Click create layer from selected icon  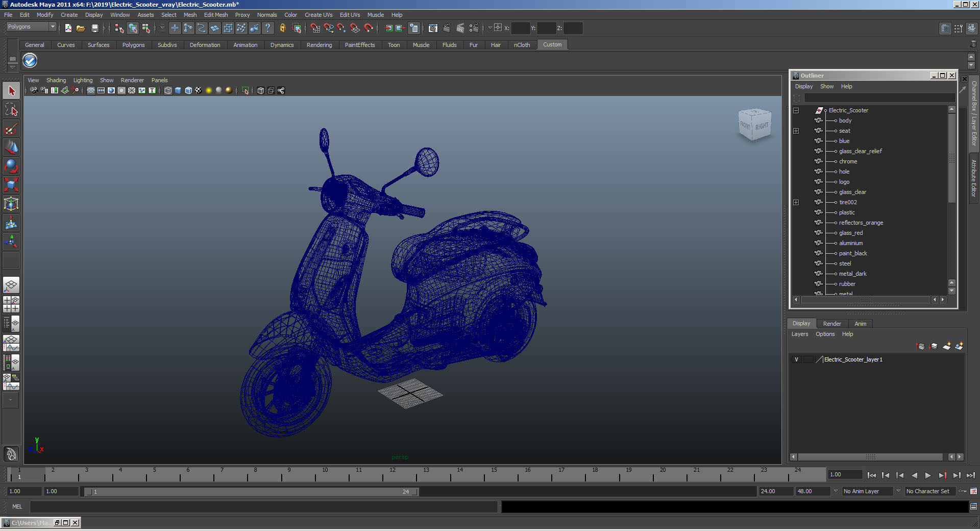point(959,346)
